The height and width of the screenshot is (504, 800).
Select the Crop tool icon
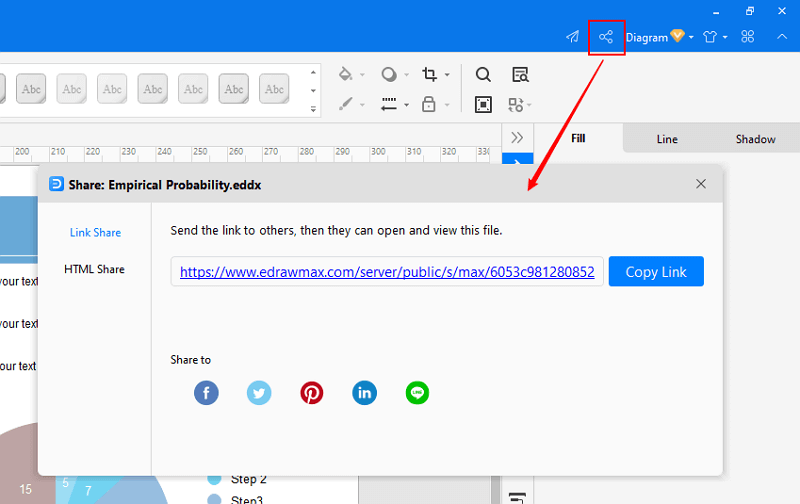pos(429,74)
